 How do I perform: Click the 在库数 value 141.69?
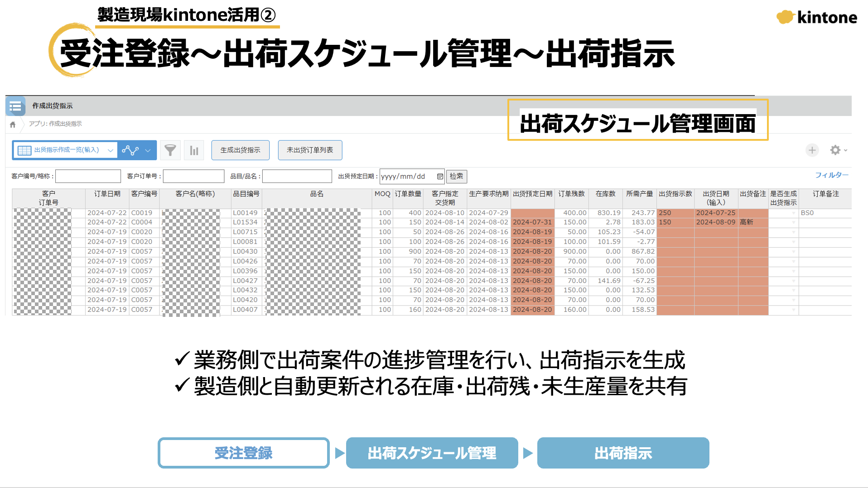[609, 281]
